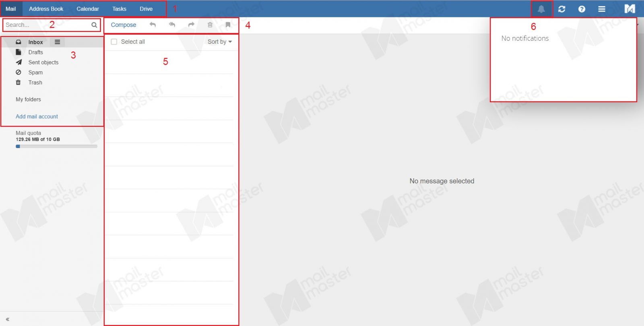Image resolution: width=644 pixels, height=326 pixels.
Task: Click the search magnifier icon
Action: click(x=94, y=25)
